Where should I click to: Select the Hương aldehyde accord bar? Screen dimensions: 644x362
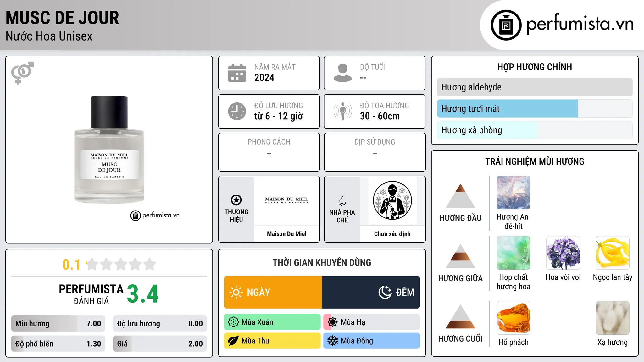[535, 87]
